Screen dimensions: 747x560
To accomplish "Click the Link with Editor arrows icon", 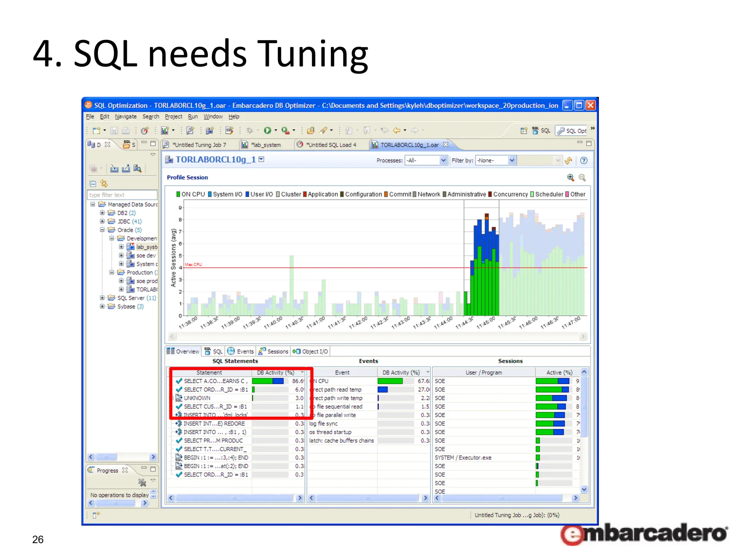I will tap(104, 183).
